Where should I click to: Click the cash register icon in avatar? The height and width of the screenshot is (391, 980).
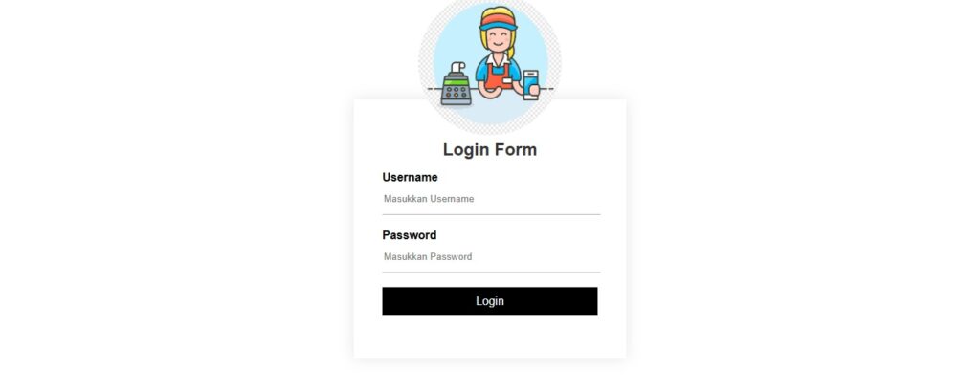(457, 84)
